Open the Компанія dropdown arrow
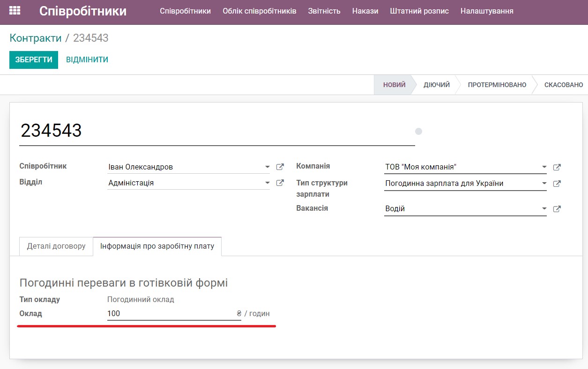The width and height of the screenshot is (588, 369). [x=544, y=167]
